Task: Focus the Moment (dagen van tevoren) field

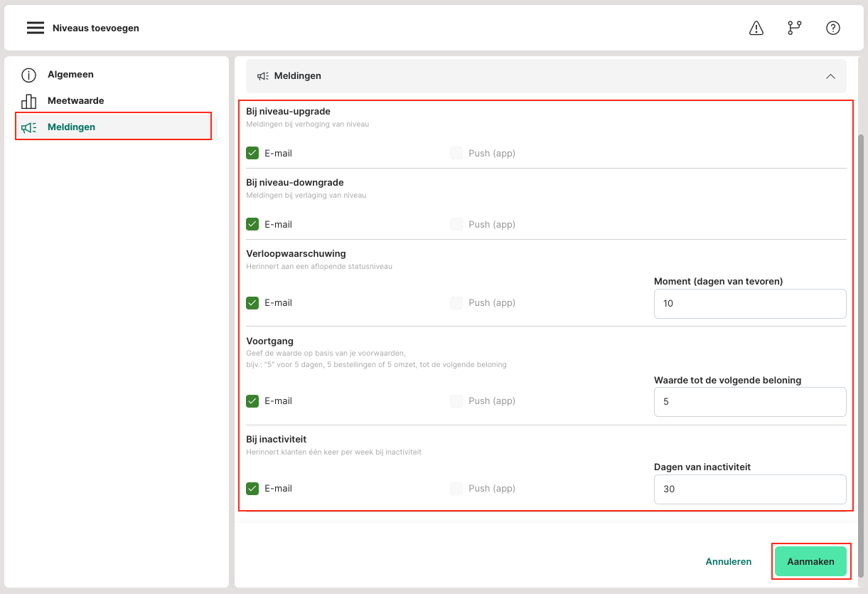Action: pyautogui.click(x=749, y=304)
